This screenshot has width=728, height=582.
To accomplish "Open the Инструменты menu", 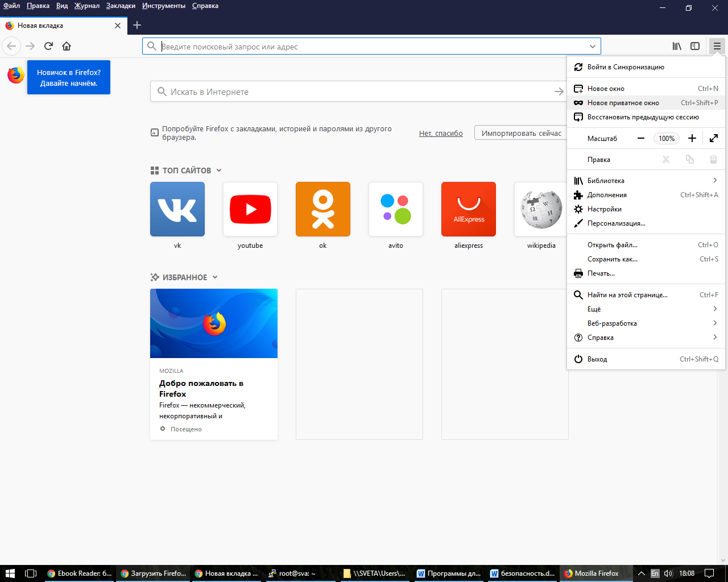I will coord(164,6).
